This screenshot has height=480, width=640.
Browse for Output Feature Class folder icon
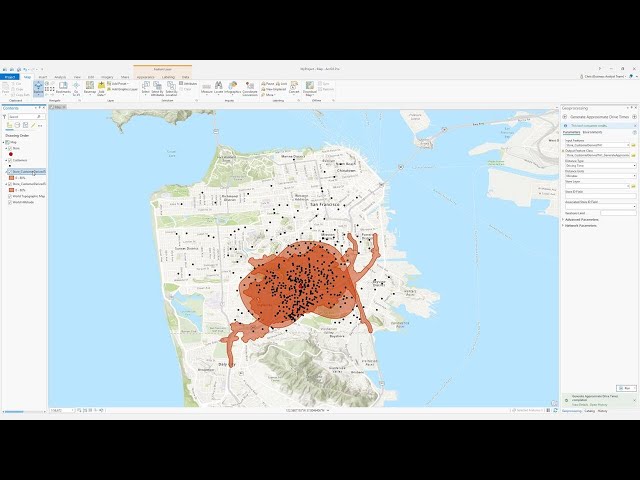coord(634,156)
